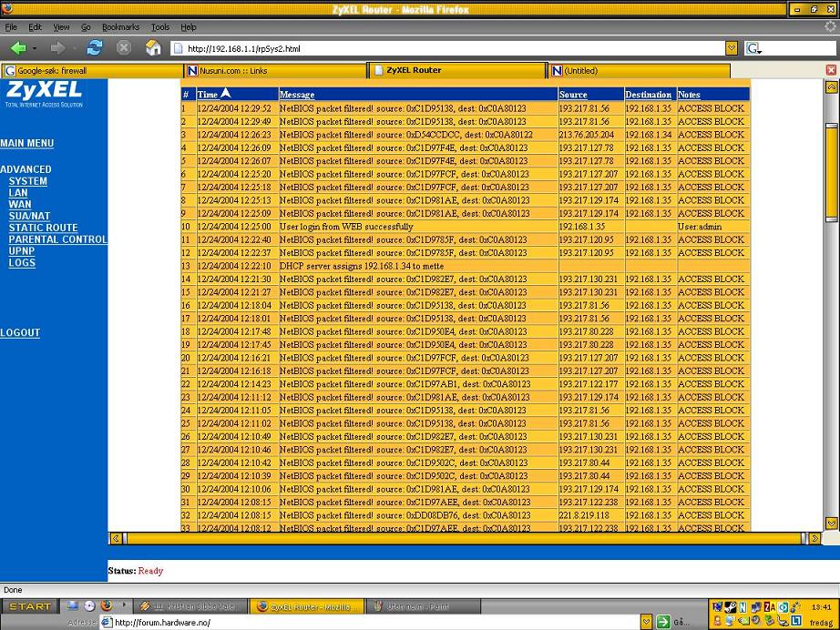Switch to the Google-søk: firewall tab
840x630 pixels.
92,71
